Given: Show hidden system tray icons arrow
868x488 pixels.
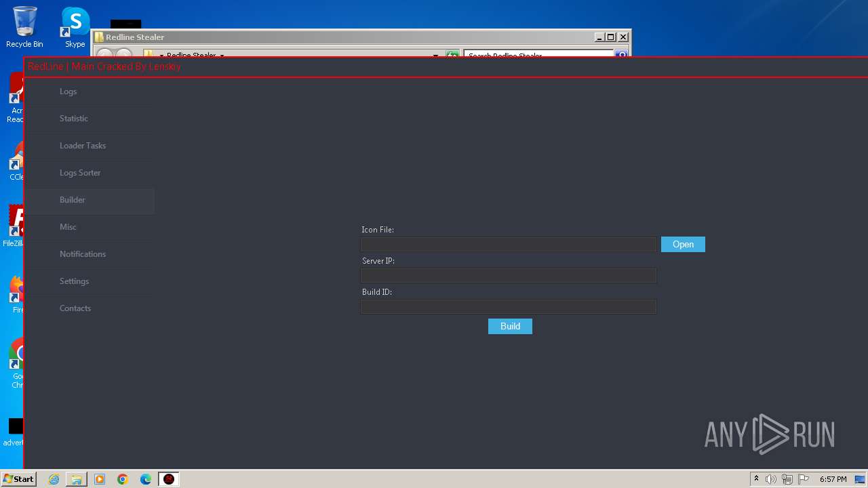Looking at the screenshot, I should point(756,479).
